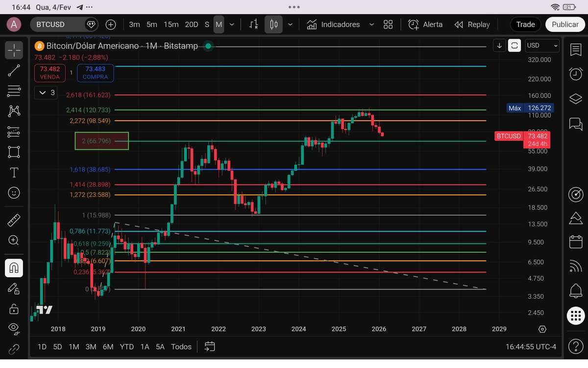Add a symbol with the plus icon
588x368 pixels.
point(111,25)
